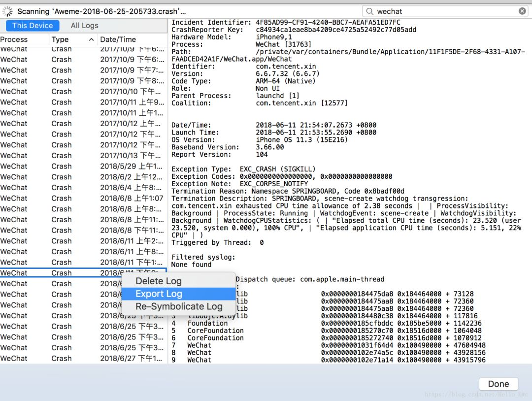Select WeChat crash dated 2017/10/10
Image resolution: width=532 pixels, height=401 pixels.
click(x=83, y=92)
